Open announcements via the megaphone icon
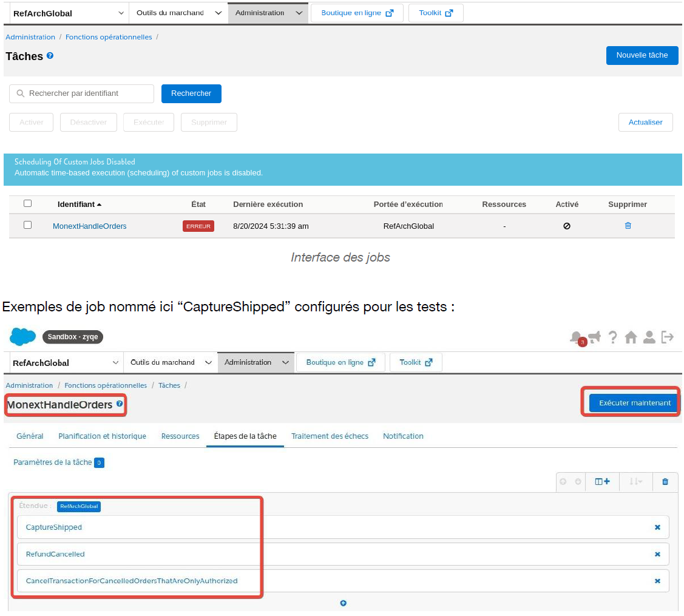Viewport: 684px width, 616px height. point(595,337)
